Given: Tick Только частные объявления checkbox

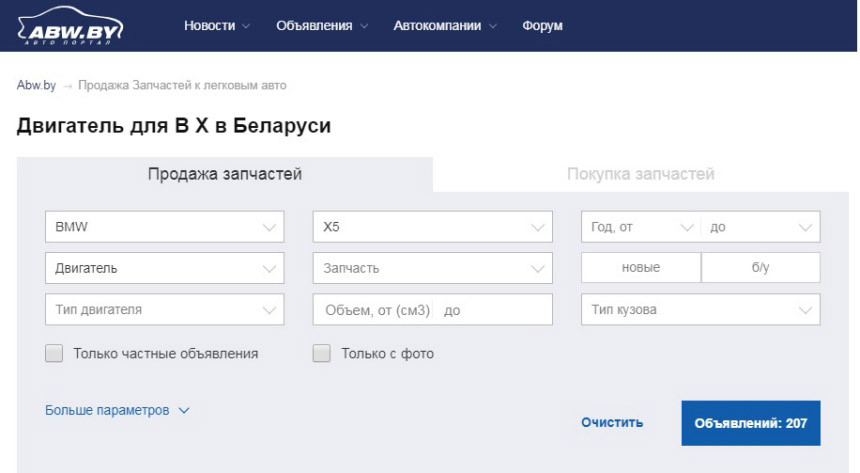Looking at the screenshot, I should point(54,353).
